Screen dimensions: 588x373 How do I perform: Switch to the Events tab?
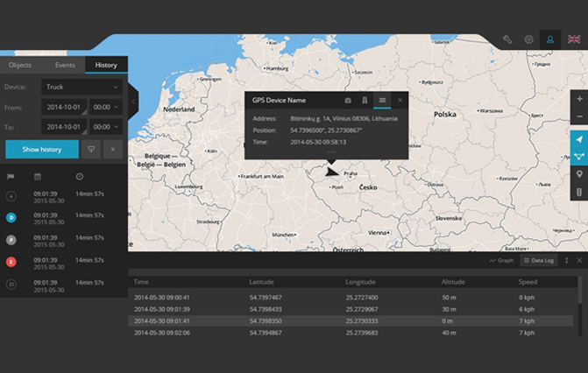(x=63, y=65)
